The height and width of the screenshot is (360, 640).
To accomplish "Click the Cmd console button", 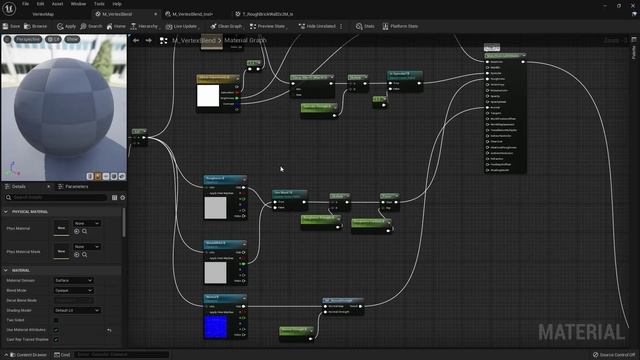I will [x=62, y=355].
